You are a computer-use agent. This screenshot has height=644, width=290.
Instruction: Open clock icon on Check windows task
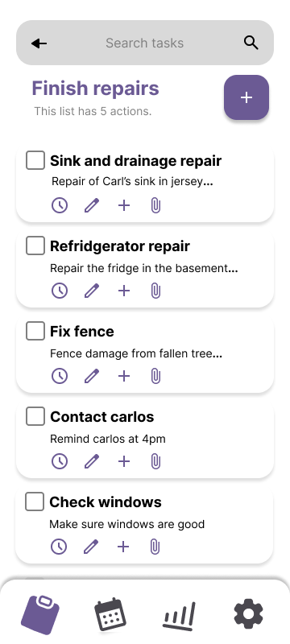(59, 547)
